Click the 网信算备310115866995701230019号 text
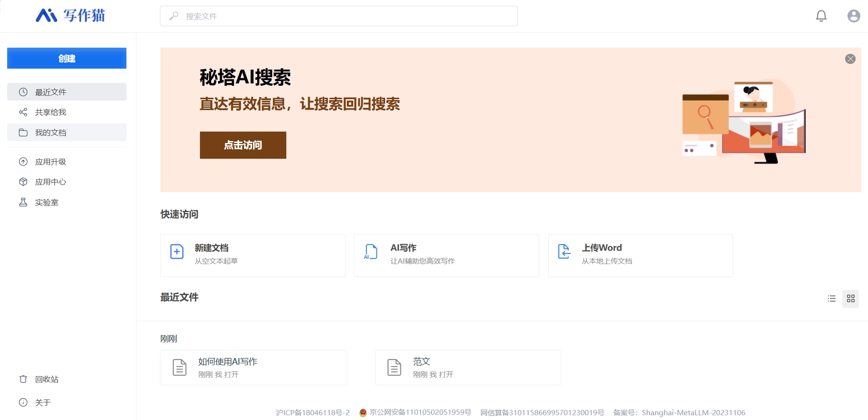 542,412
